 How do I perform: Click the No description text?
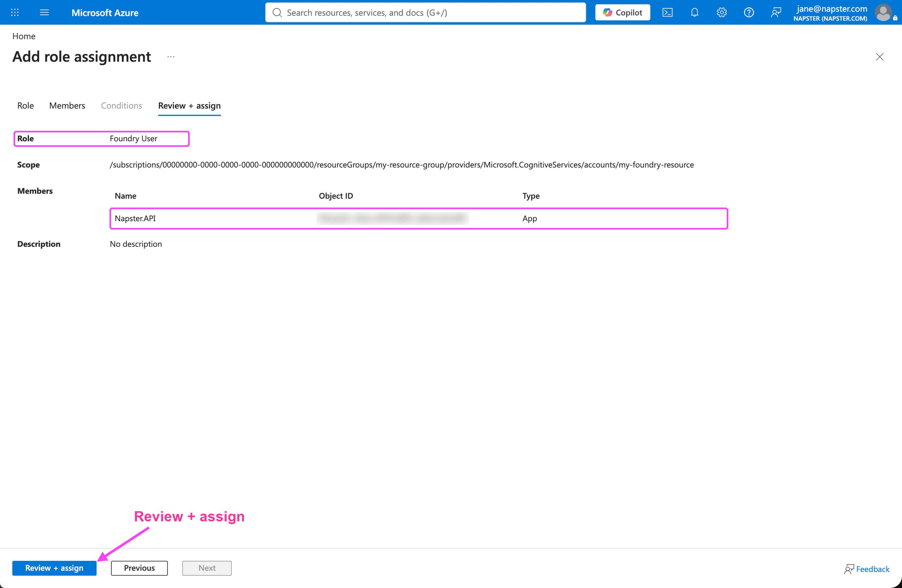point(136,244)
